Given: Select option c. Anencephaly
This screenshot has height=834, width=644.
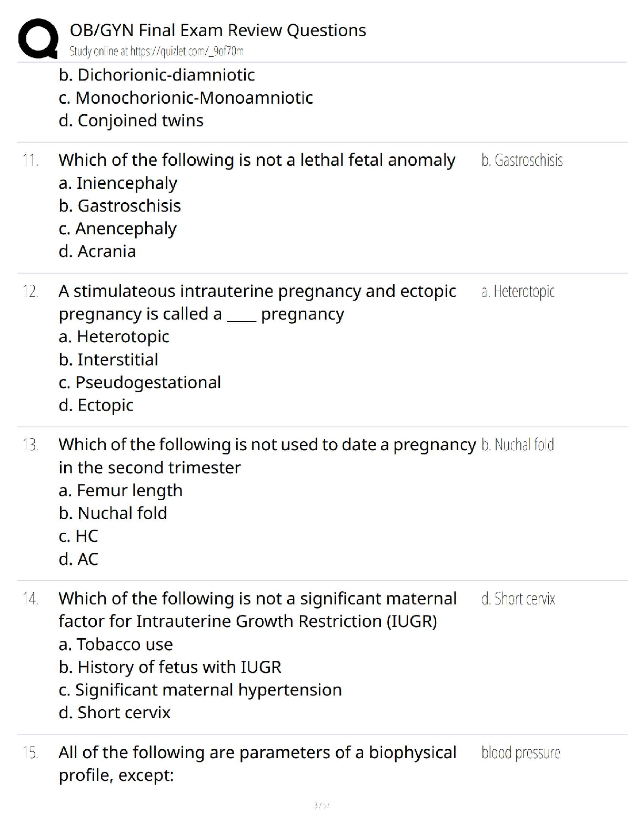Looking at the screenshot, I should pyautogui.click(x=118, y=229).
